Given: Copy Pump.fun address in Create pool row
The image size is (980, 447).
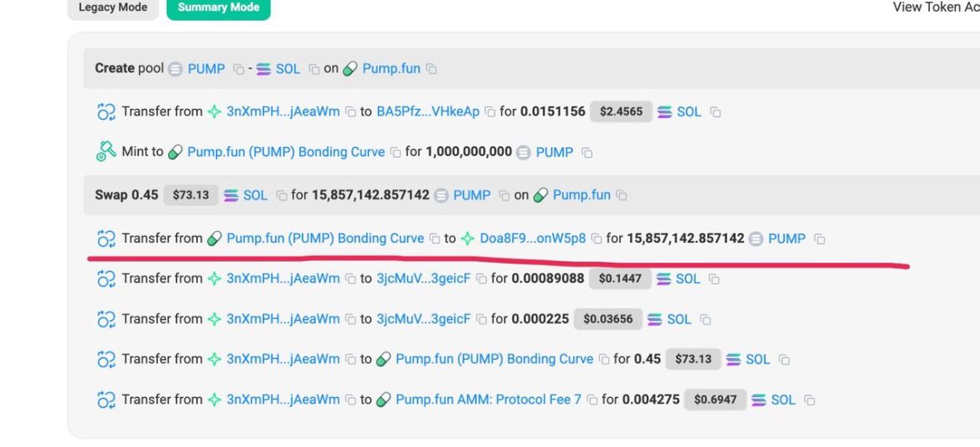Looking at the screenshot, I should (431, 69).
